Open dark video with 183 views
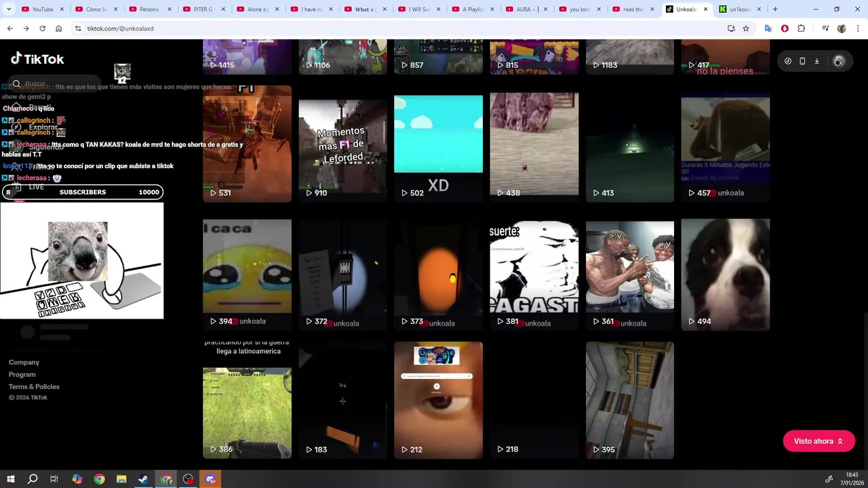The height and width of the screenshot is (488, 868). pos(342,400)
